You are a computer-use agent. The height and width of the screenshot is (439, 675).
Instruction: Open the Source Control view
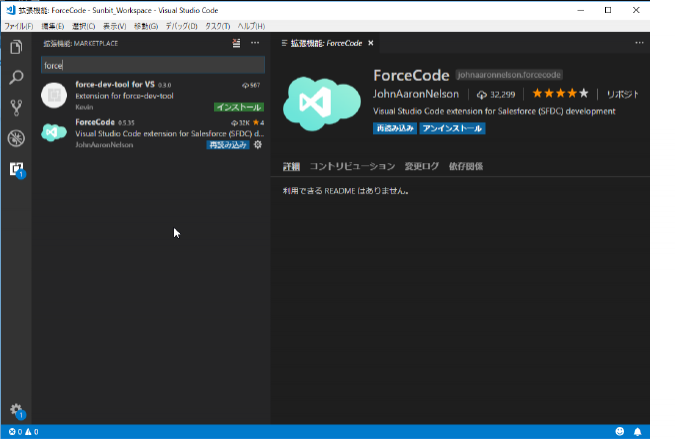16,108
